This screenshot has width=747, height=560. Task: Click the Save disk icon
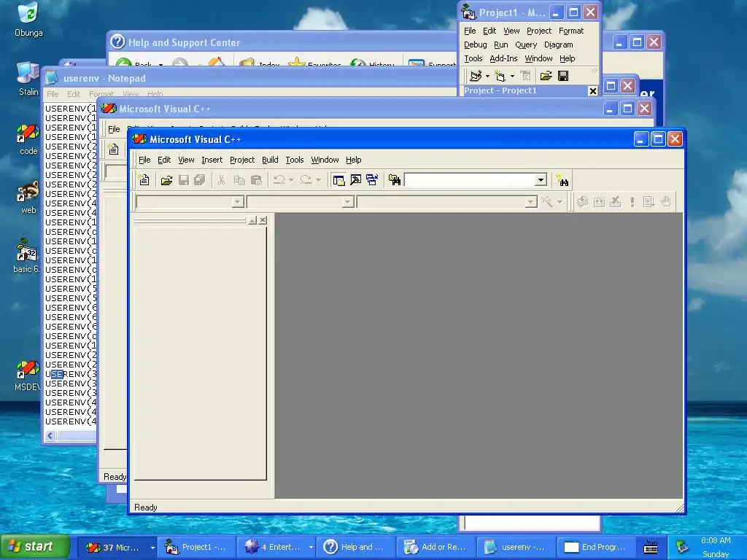pyautogui.click(x=183, y=180)
